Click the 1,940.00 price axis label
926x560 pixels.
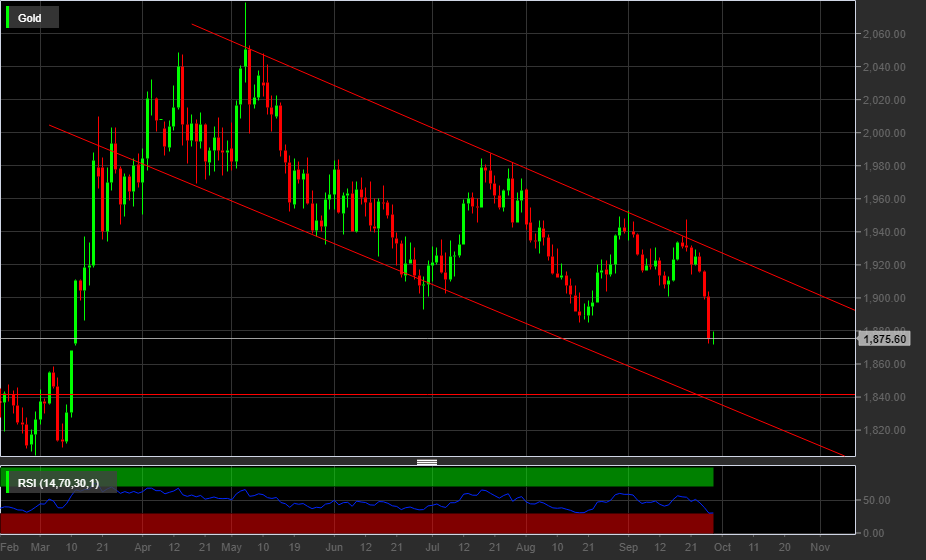(x=884, y=233)
